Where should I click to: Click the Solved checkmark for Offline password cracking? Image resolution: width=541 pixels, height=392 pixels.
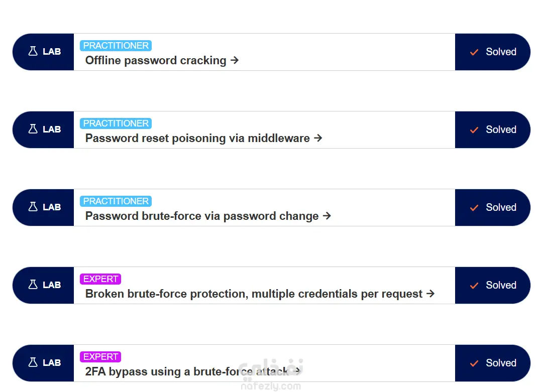click(x=474, y=52)
